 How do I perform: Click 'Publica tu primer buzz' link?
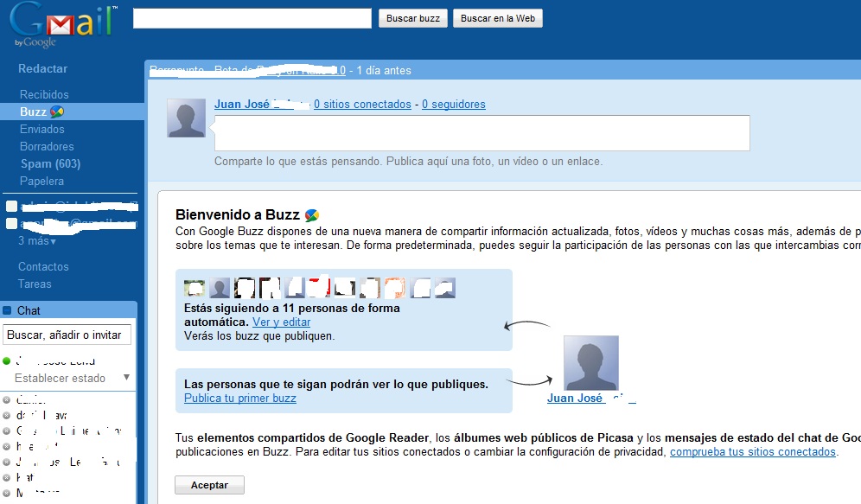240,398
